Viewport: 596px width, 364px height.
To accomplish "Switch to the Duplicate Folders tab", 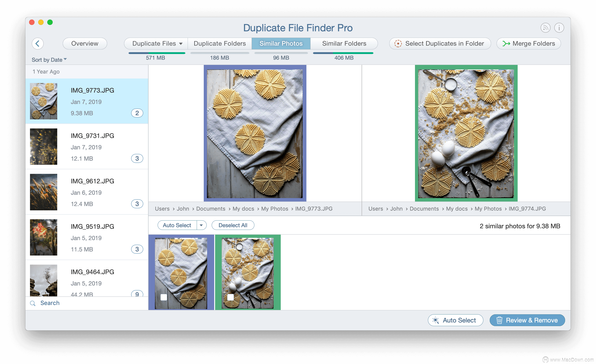I will pos(219,43).
